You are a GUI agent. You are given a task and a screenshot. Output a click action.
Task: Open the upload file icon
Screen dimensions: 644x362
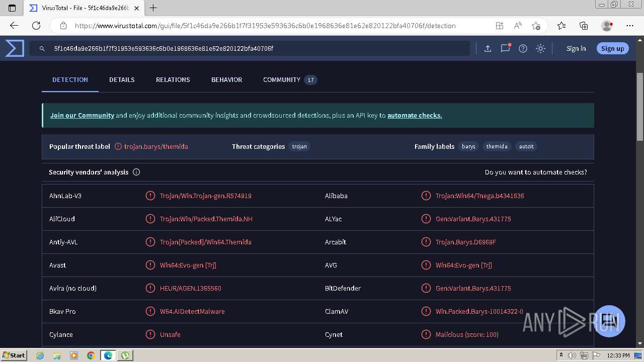point(488,48)
